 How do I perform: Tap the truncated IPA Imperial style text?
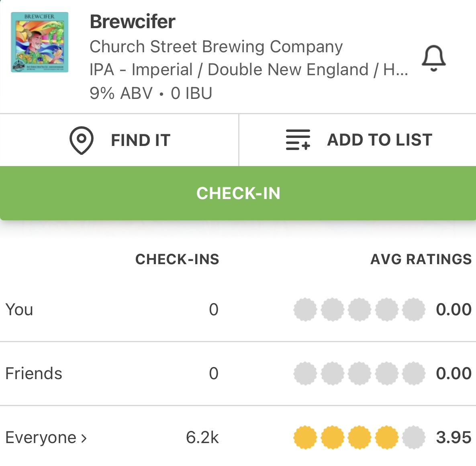(249, 70)
